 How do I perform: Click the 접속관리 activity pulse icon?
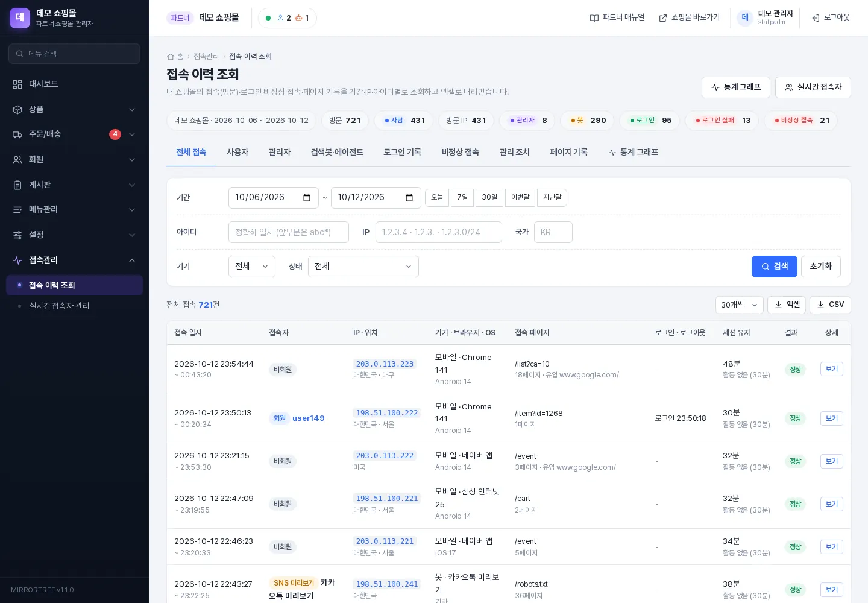(17, 260)
